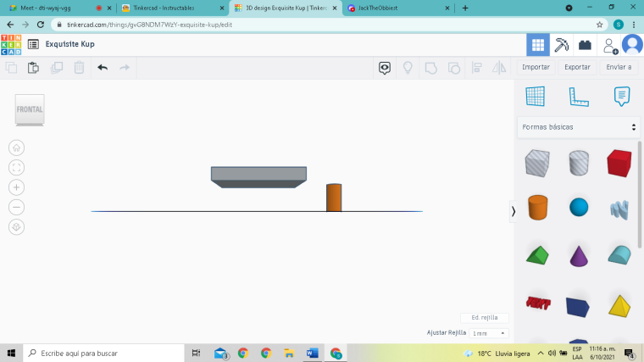This screenshot has height=362, width=644.
Task: Switch to 3D design grid view
Action: 537,45
